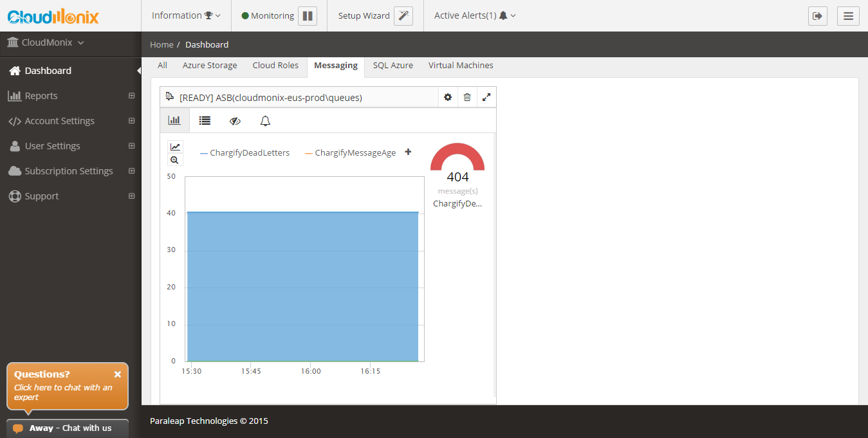The image size is (868, 438).
Task: Click the blue ChargifyDeadLetters chart area
Action: (302, 286)
